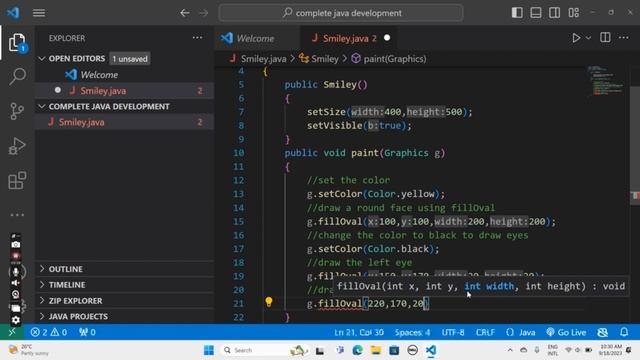Open the Run and Debug view

pyautogui.click(x=17, y=146)
